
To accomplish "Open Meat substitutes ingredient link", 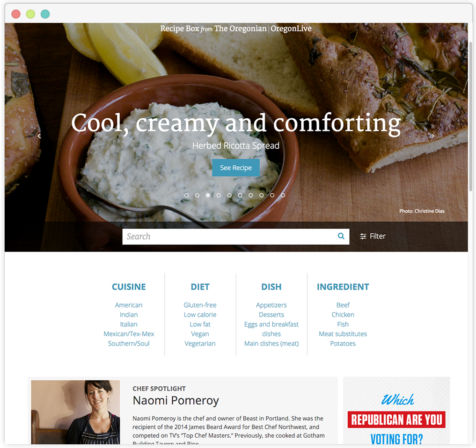I will 343,334.
